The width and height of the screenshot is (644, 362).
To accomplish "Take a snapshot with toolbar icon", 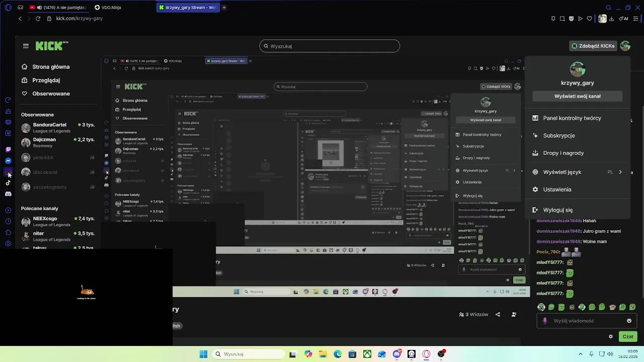I will coord(562,19).
